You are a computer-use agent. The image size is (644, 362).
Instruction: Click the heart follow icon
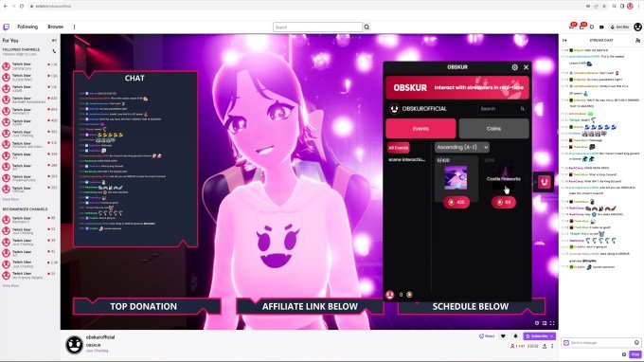(503, 336)
